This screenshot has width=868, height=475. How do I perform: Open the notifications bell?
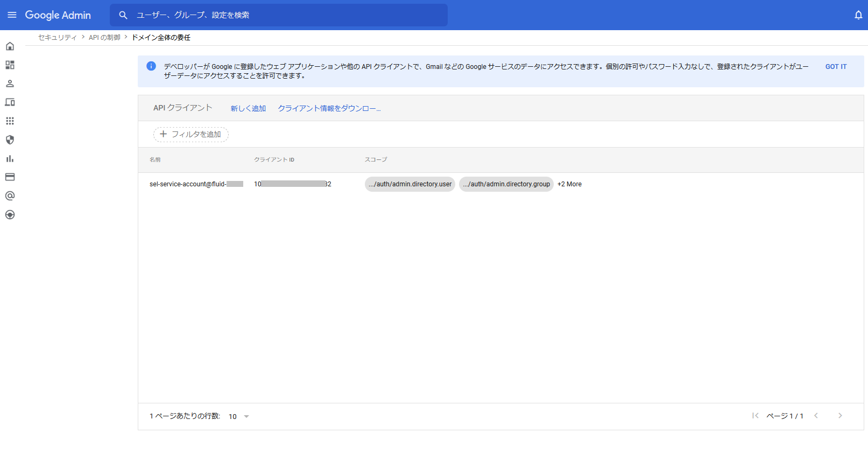(858, 15)
